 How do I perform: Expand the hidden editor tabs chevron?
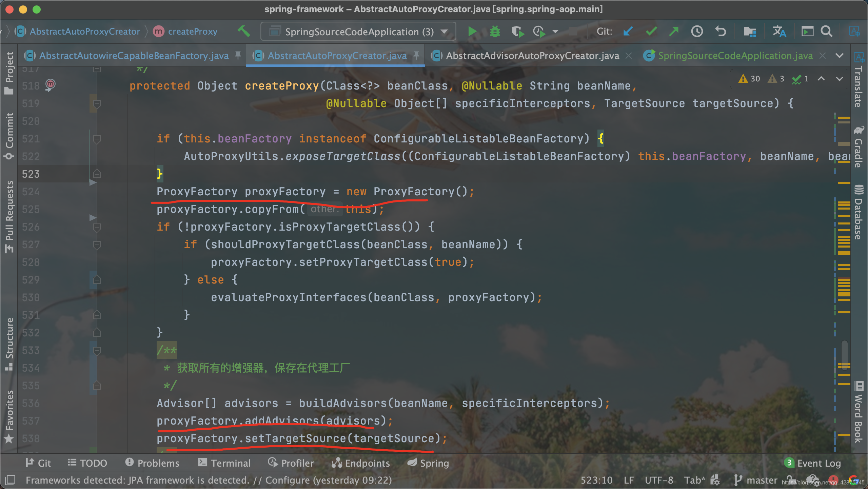click(x=840, y=56)
